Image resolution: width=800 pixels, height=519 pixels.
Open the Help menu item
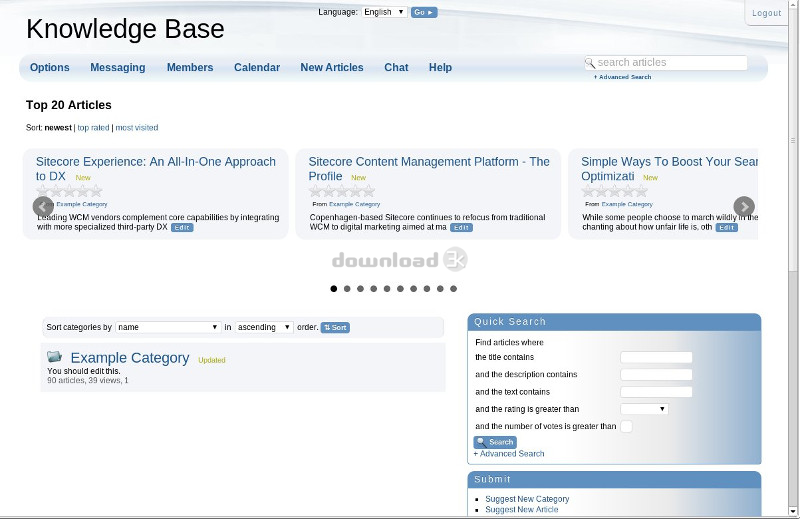point(440,67)
